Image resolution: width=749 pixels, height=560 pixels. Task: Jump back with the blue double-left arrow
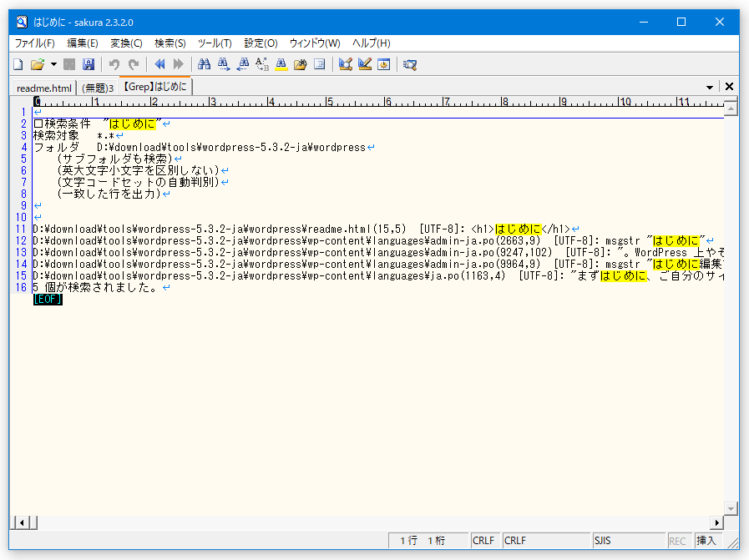(159, 64)
